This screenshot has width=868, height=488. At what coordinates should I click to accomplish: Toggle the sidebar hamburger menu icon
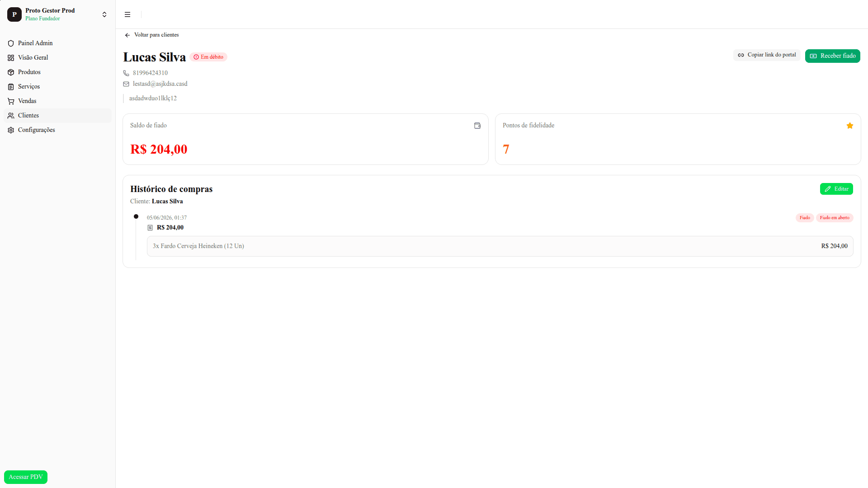(127, 14)
